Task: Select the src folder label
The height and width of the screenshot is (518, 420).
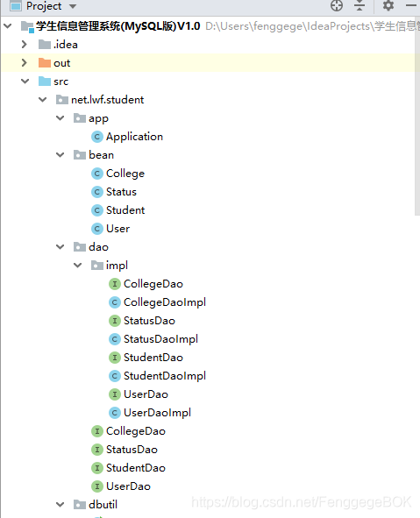Action: point(61,82)
